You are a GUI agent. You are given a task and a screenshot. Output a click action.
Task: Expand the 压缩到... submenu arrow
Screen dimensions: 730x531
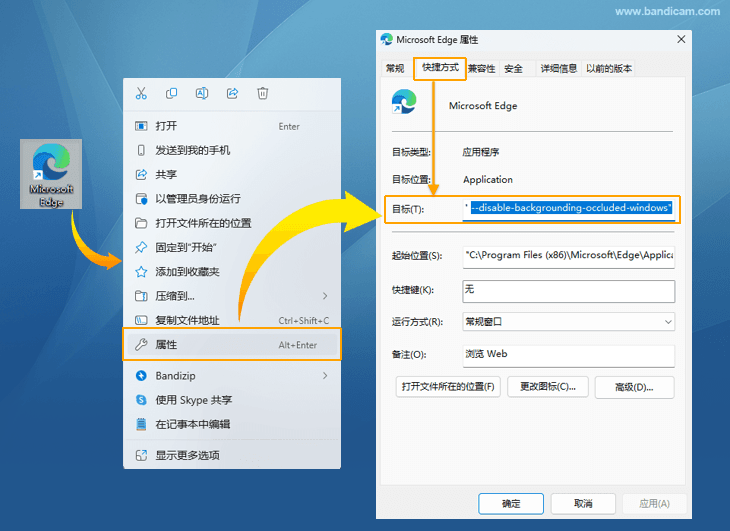tap(325, 296)
